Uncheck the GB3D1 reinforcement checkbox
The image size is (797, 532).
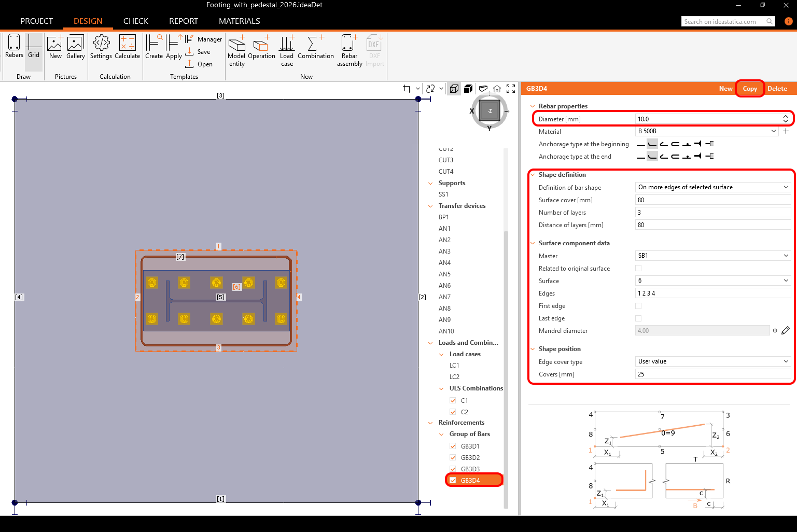point(453,446)
